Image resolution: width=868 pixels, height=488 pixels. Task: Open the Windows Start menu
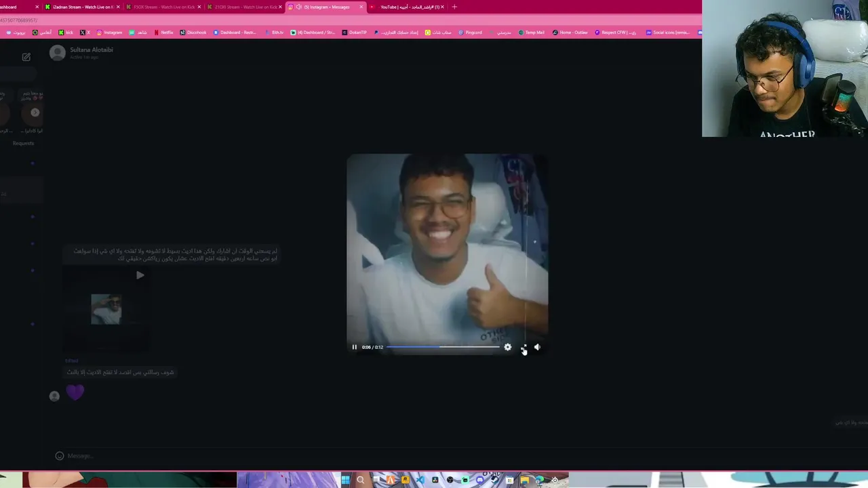(345, 480)
